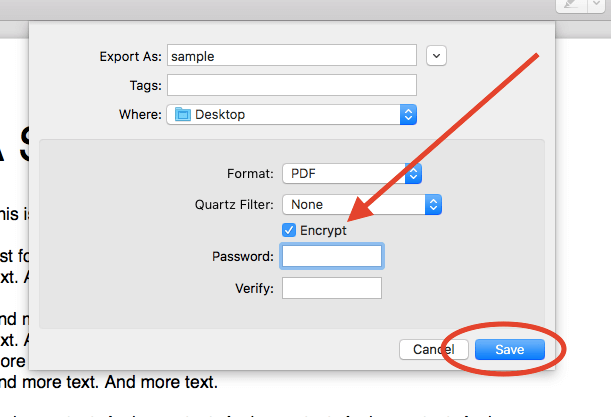
Task: Click the Desktop folder icon
Action: coord(182,115)
